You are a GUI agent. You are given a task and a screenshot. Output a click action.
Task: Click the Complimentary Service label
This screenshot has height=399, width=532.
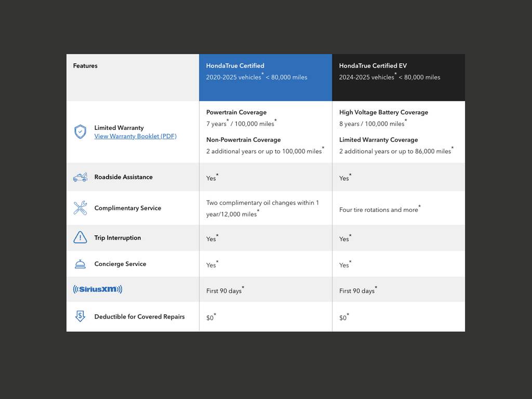(128, 208)
